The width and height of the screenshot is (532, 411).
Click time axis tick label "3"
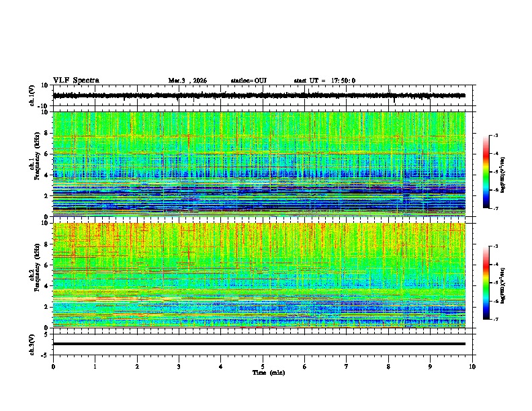click(179, 367)
